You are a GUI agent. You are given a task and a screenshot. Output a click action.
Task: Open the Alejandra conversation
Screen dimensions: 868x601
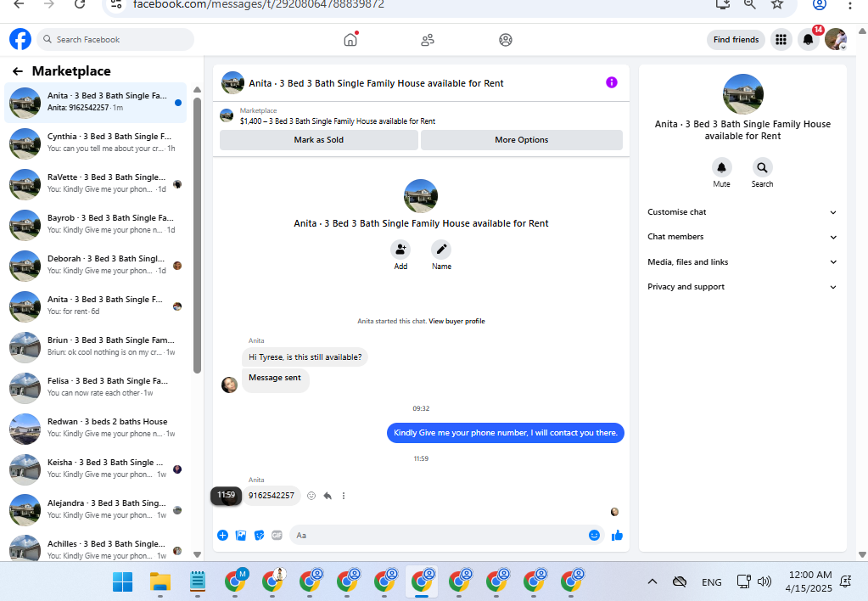tap(95, 509)
